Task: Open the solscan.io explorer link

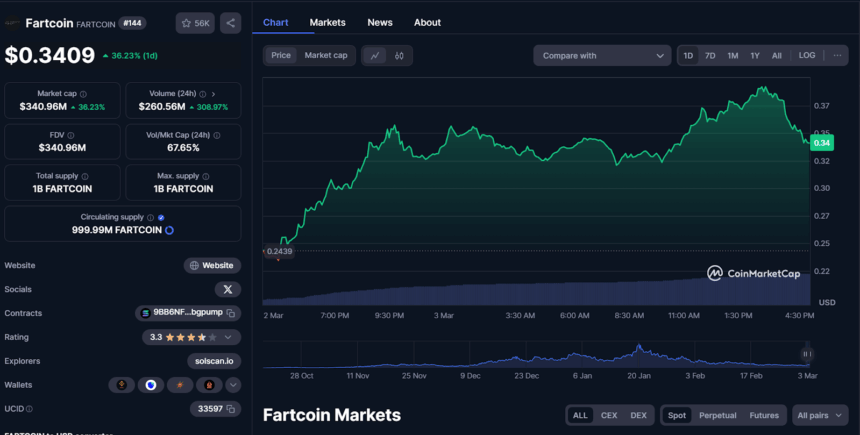Action: point(214,361)
